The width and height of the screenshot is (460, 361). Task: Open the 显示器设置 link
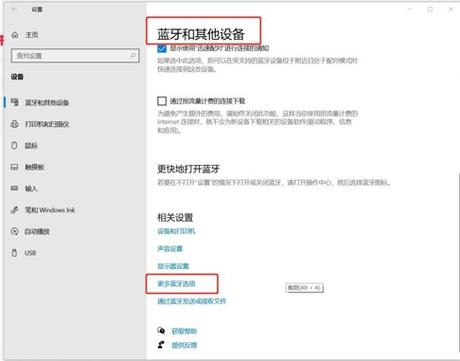pos(173,266)
